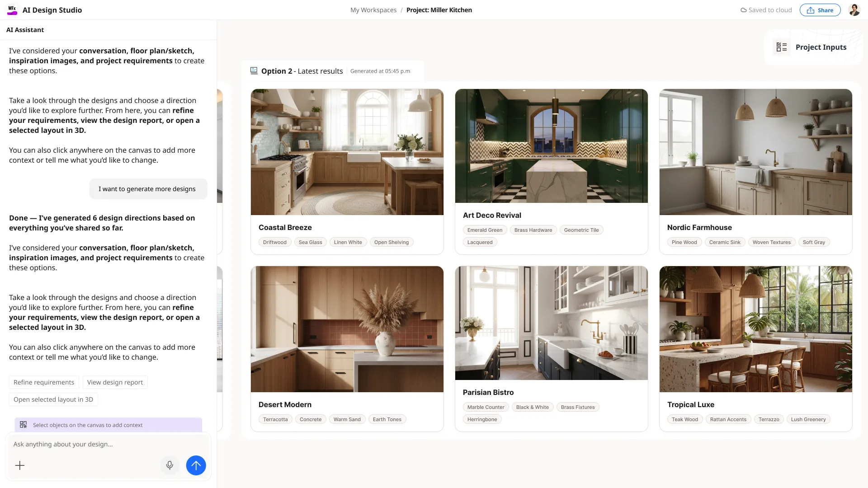Select the Tropical Luxe design image
Screen dimensions: 868x488
coord(756,329)
